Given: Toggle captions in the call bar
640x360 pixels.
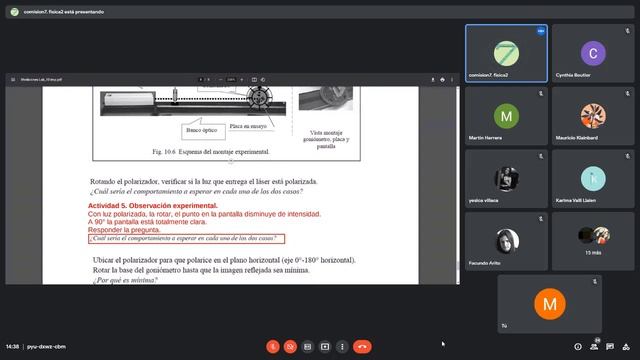Looking at the screenshot, I should [x=307, y=347].
